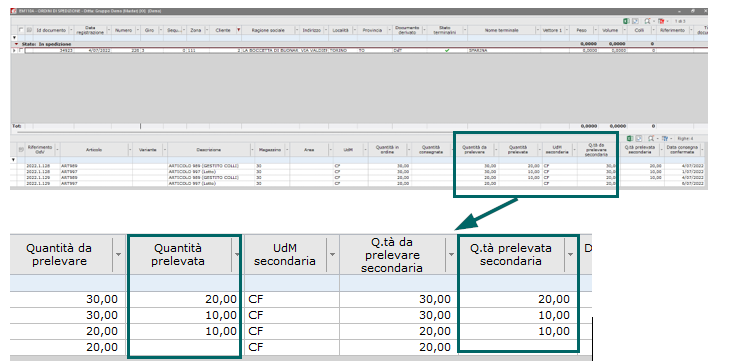740x361 pixels.
Task: Export lower grid to Excel icon
Action: [x=630, y=138]
